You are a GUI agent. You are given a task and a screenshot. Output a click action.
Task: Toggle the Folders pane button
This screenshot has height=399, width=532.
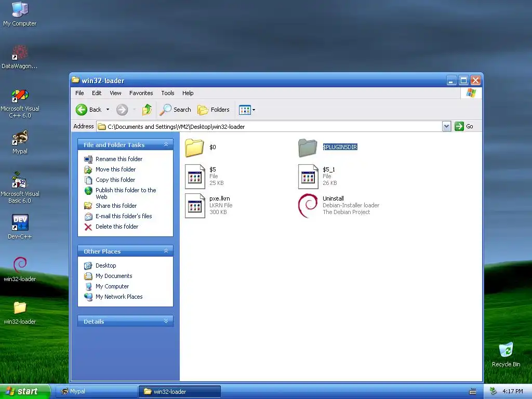point(214,110)
